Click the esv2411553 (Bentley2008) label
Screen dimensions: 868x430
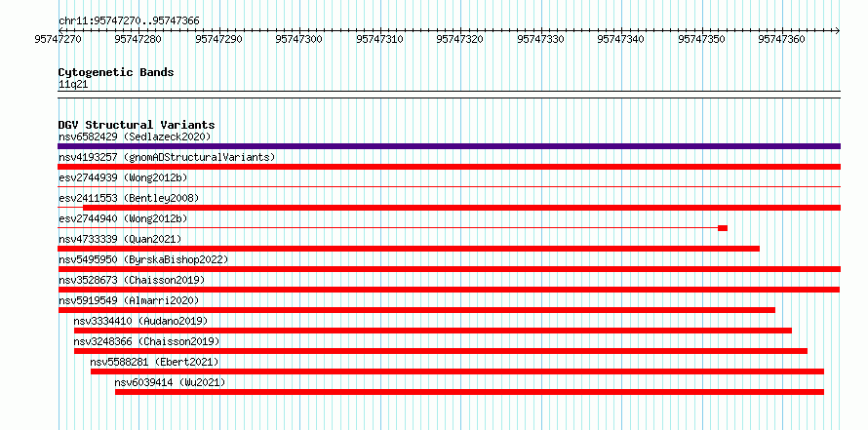click(x=129, y=198)
